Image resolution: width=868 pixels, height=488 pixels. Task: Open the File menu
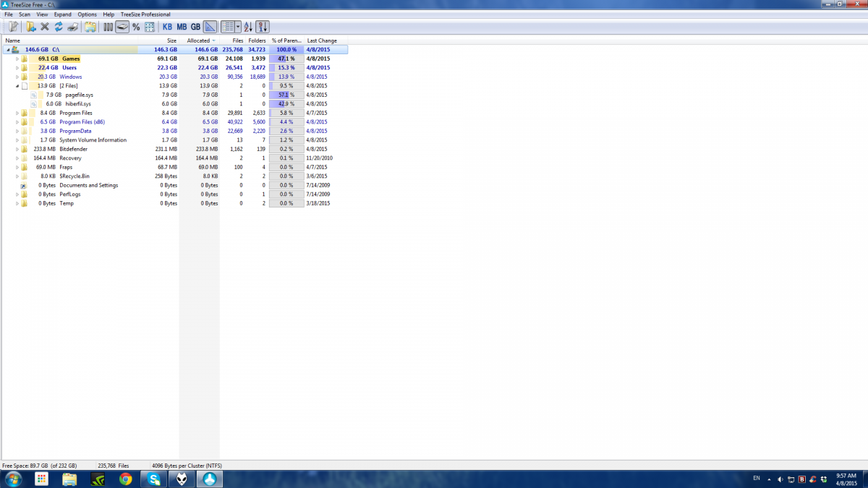point(8,14)
